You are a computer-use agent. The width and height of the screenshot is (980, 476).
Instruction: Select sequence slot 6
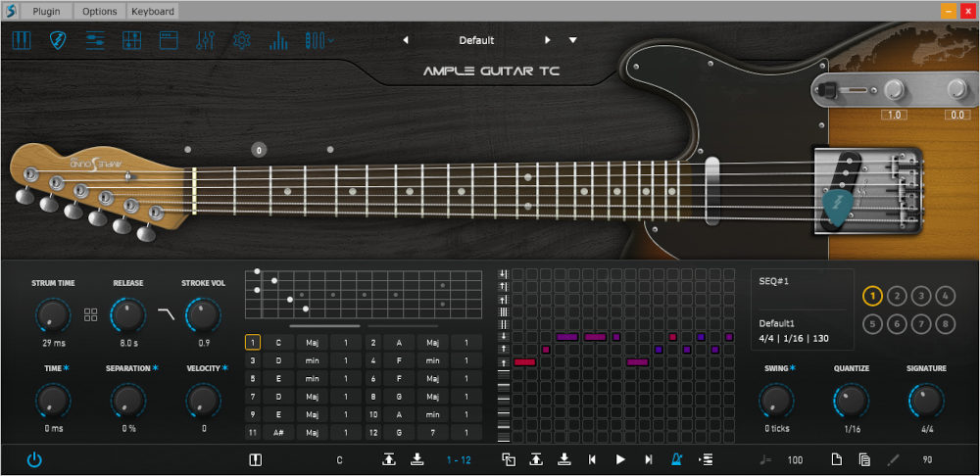pos(897,323)
